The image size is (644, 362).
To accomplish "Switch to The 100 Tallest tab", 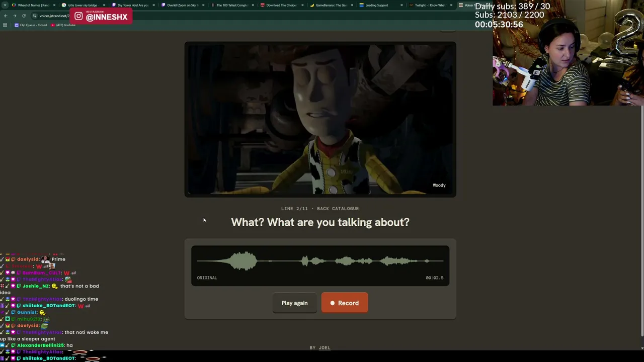I will pos(231,5).
